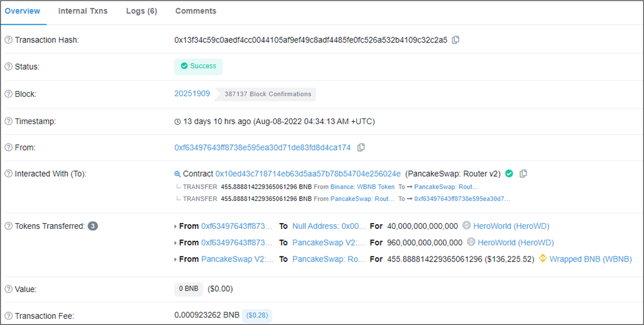The height and width of the screenshot is (325, 644).
Task: Click the magnifier icon before Contract
Action: [178, 174]
